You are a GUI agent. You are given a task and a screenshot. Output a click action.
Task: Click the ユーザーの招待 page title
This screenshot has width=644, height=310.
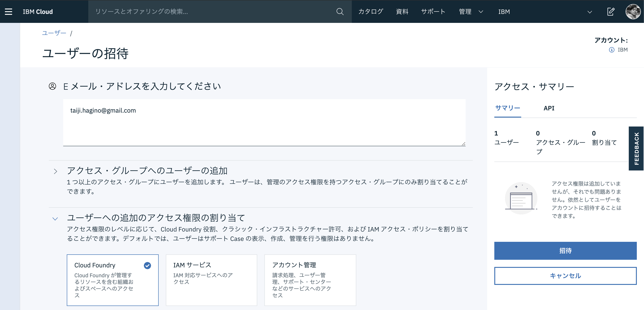point(85,53)
